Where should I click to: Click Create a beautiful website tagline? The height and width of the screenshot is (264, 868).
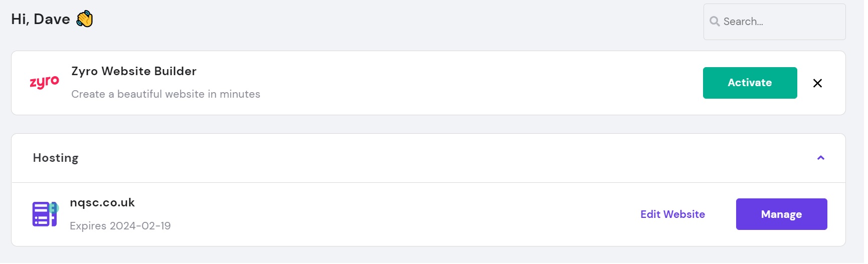tap(165, 94)
